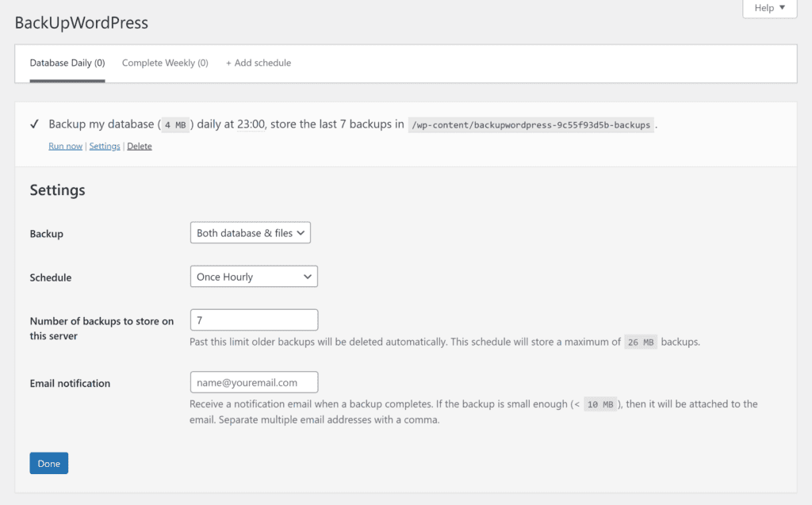The width and height of the screenshot is (812, 505).
Task: Click the Delete schedule link
Action: click(x=140, y=146)
